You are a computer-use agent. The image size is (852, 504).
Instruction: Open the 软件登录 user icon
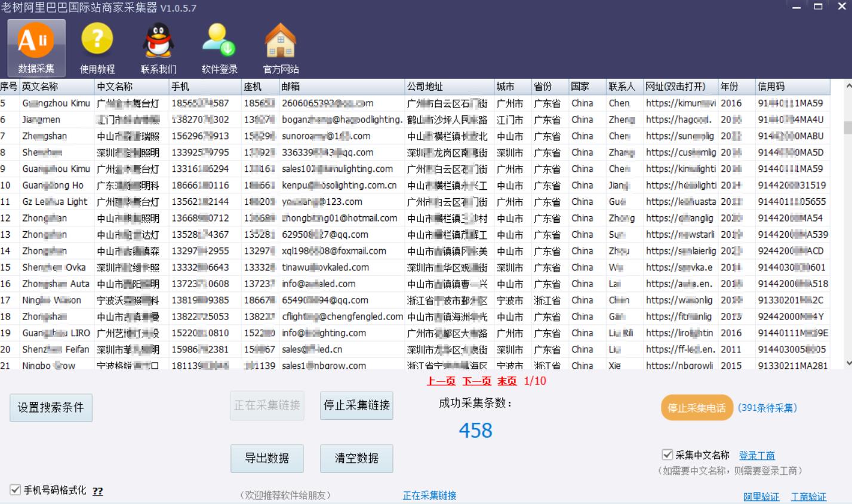220,48
